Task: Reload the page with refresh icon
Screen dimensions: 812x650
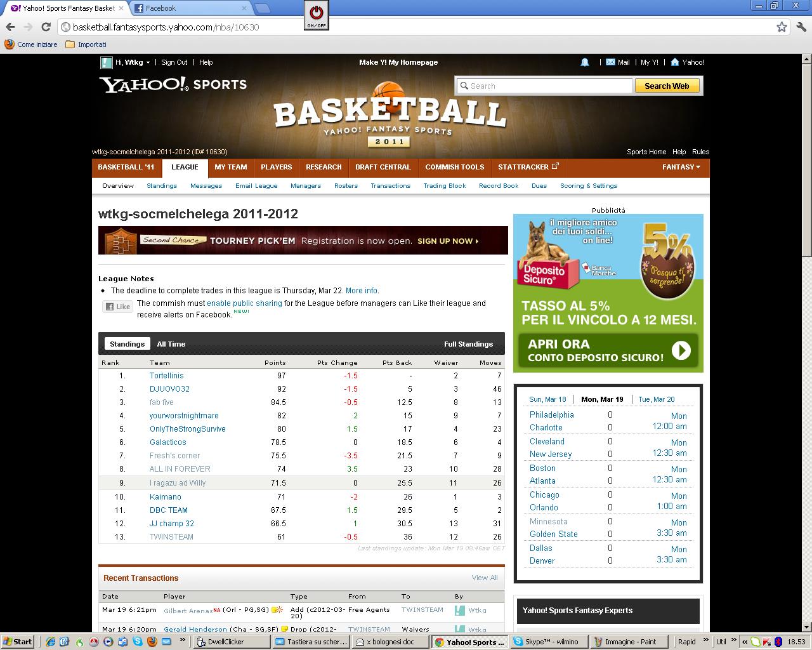Action: 46,27
